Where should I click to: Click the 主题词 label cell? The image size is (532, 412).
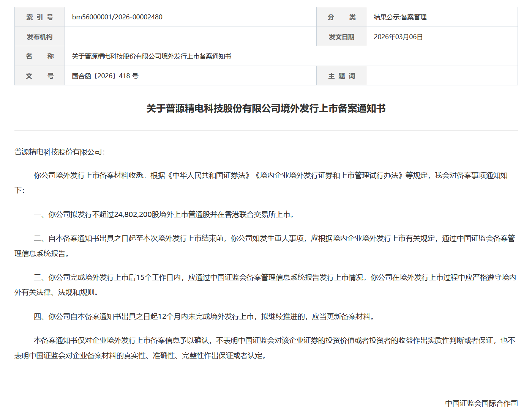tap(342, 76)
